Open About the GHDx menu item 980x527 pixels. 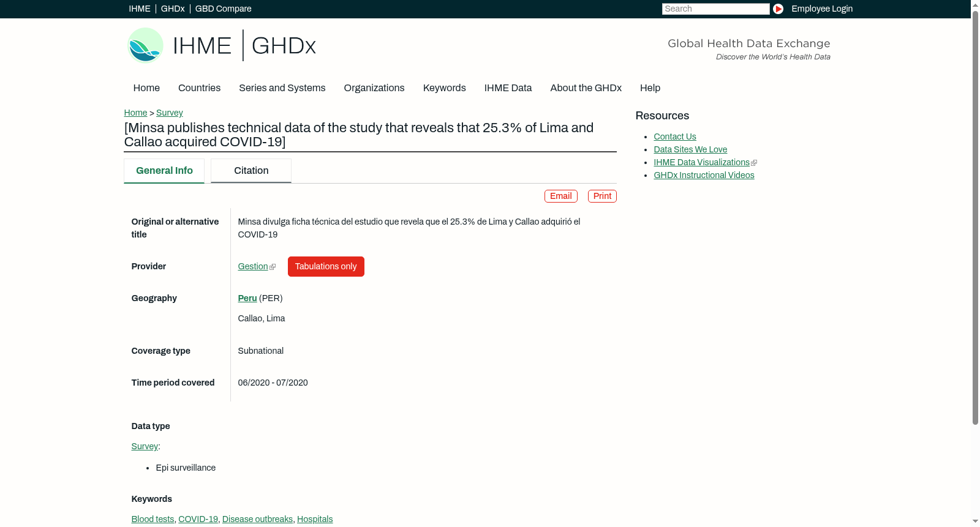tap(586, 88)
